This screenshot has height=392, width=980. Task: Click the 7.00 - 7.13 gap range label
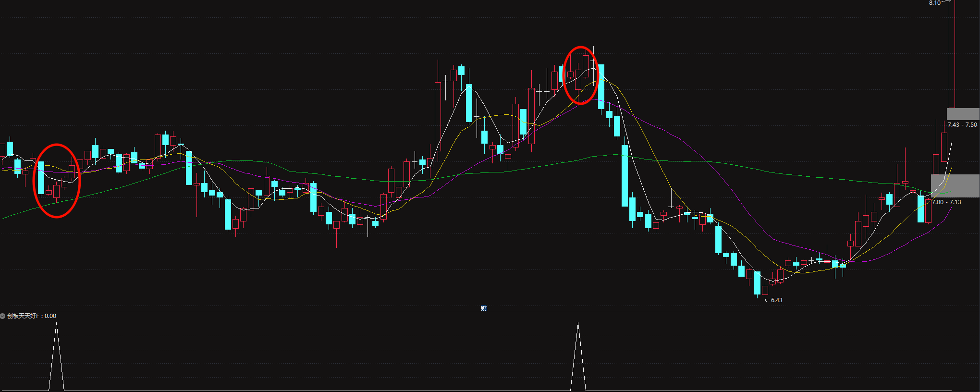coord(946,202)
